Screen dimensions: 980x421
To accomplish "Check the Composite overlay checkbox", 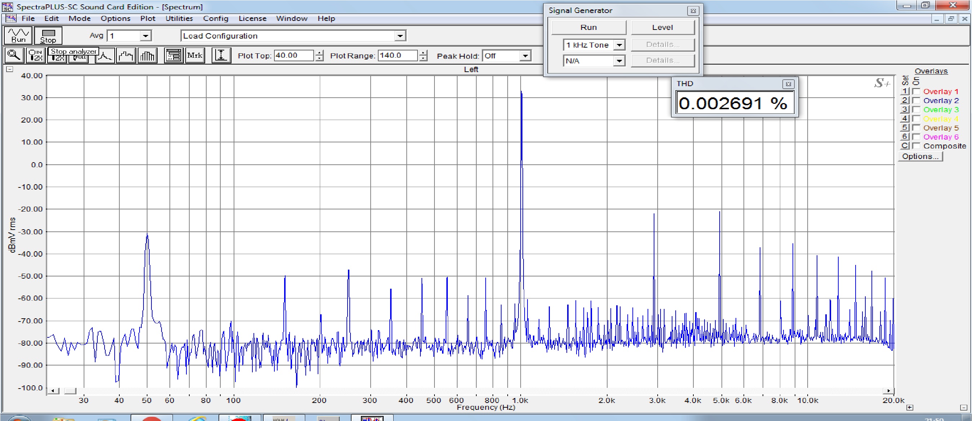I will click(917, 146).
